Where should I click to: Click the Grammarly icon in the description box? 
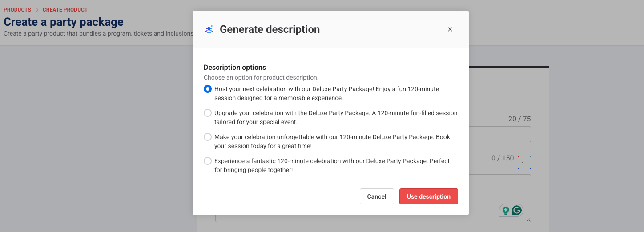tap(516, 210)
